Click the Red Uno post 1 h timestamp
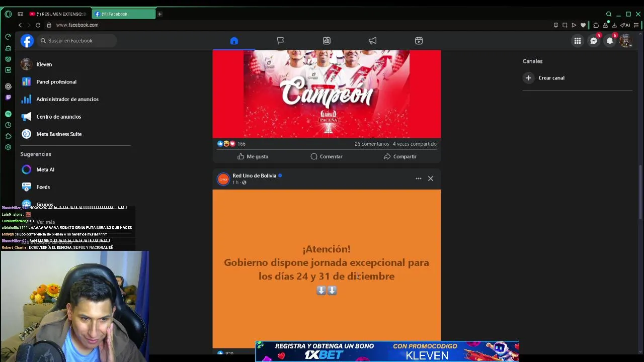 (235, 183)
